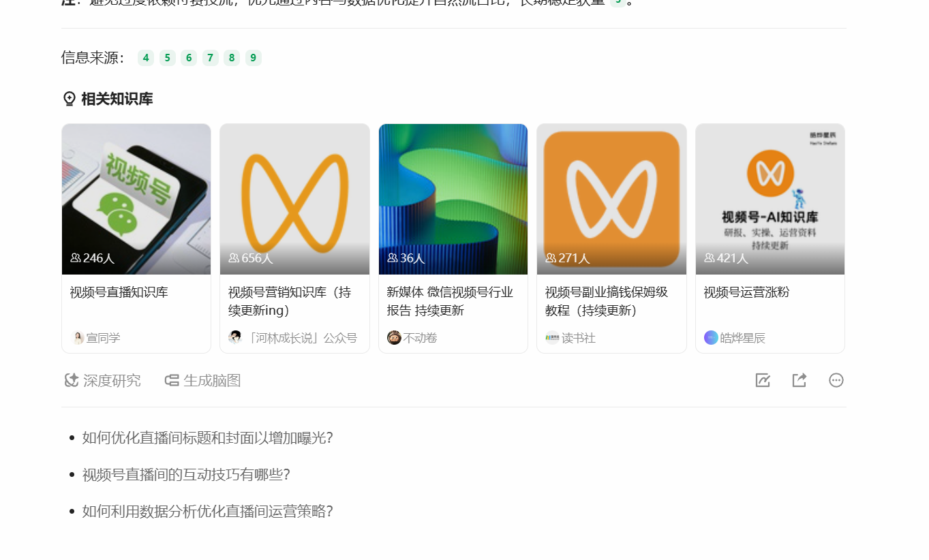This screenshot has width=929, height=560.
Task: Click author name 不动卷
Action: point(420,338)
